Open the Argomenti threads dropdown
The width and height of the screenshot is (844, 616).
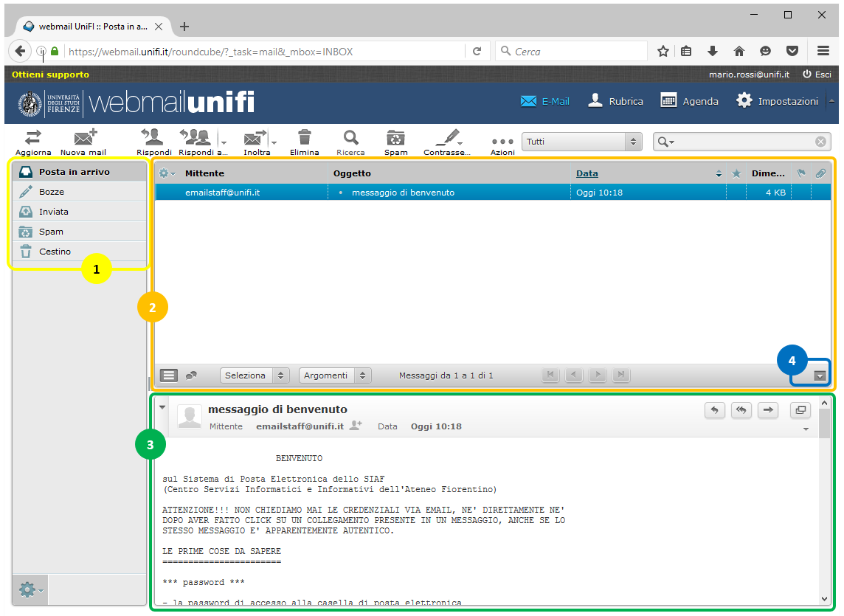[x=335, y=376]
